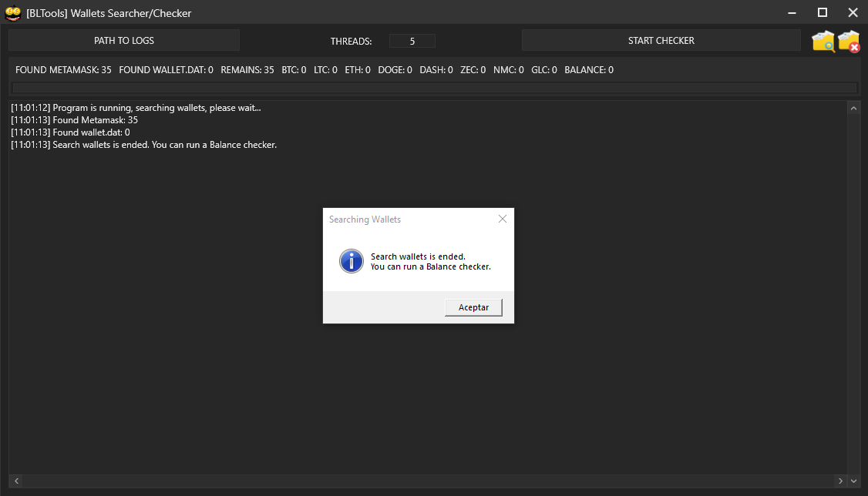Screen dimensions: 868x496
Task: Click the progress bar below stats
Action: pos(435,87)
